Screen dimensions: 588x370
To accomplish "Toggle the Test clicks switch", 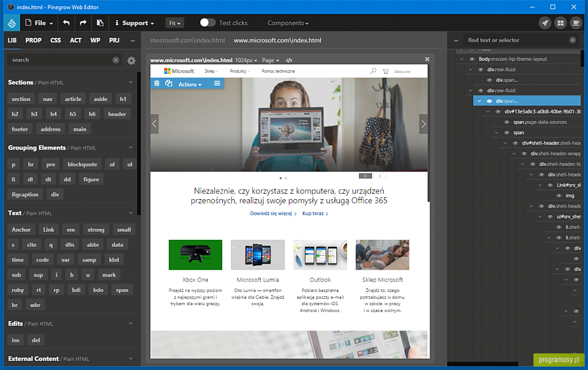I will coord(207,23).
